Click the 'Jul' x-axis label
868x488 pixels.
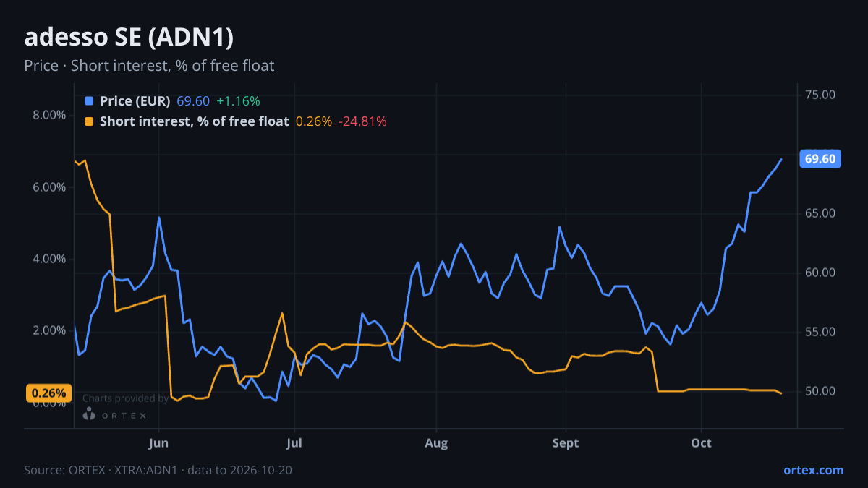pyautogui.click(x=294, y=443)
